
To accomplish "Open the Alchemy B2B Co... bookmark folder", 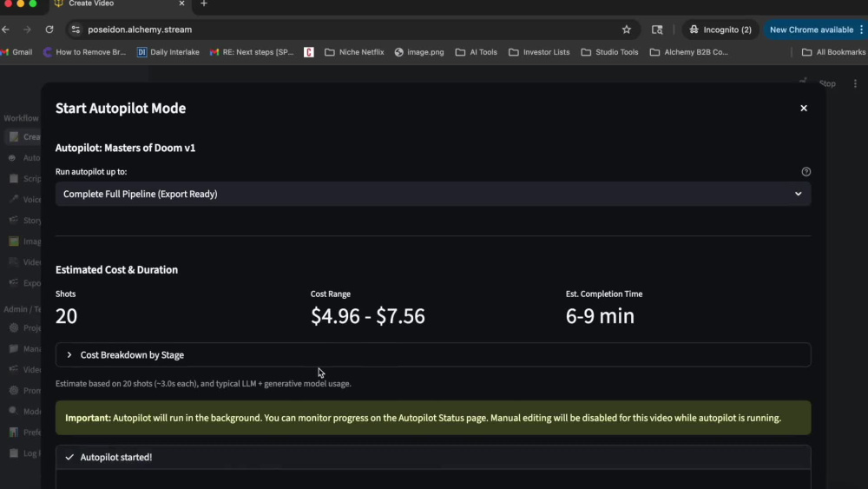I will [688, 52].
